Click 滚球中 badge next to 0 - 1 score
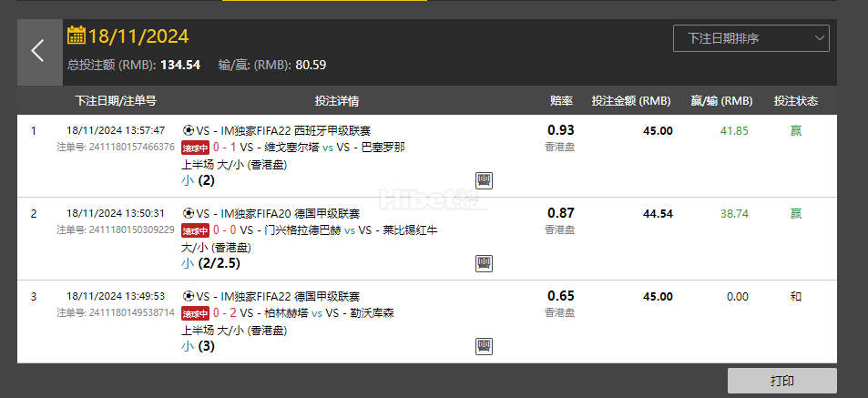 (196, 148)
